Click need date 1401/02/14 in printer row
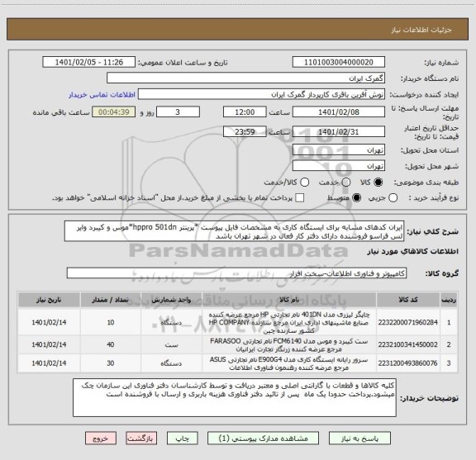 (49, 322)
